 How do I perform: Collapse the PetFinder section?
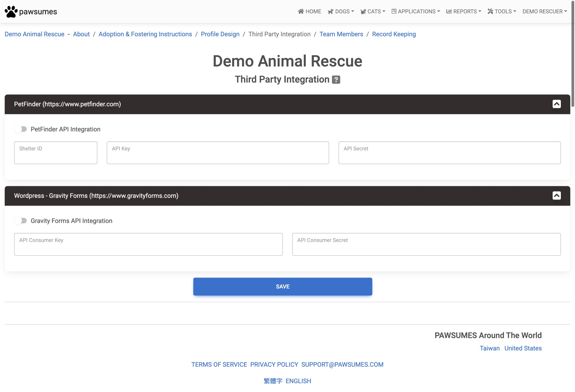pyautogui.click(x=557, y=104)
